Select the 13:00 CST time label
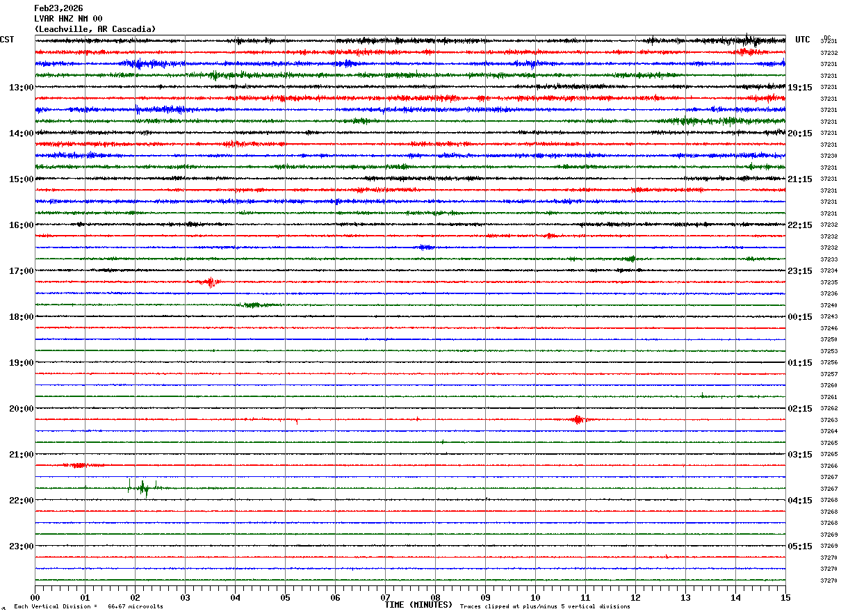Image resolution: width=841 pixels, height=616 pixels. [21, 88]
